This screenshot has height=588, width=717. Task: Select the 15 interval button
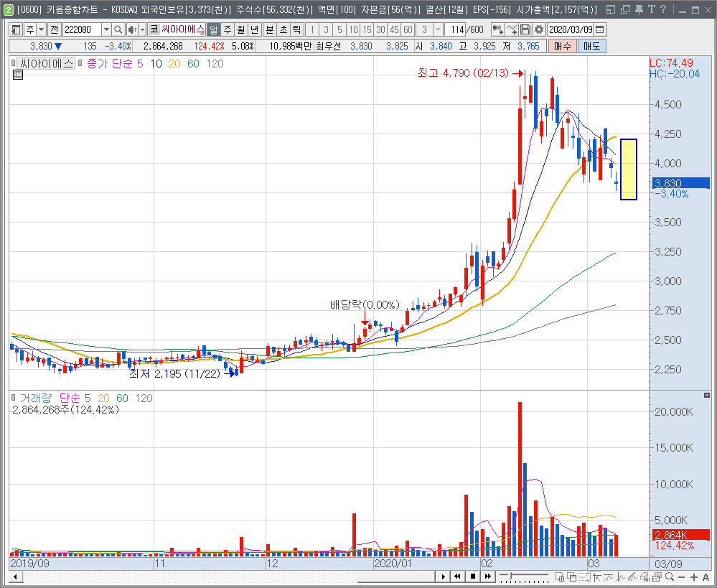coord(367,29)
